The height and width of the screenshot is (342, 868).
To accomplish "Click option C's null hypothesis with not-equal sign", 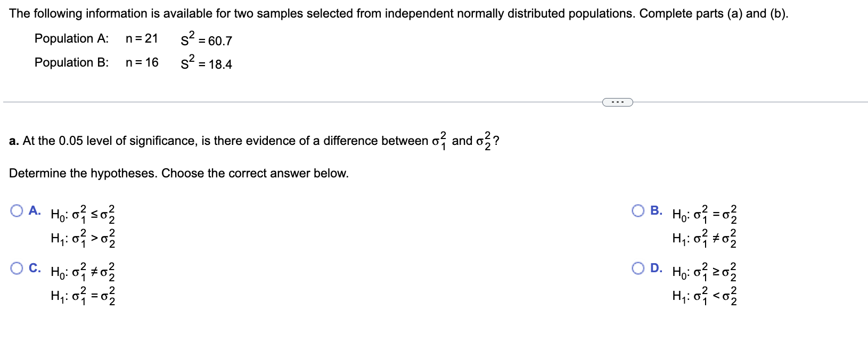I will coord(83,272).
